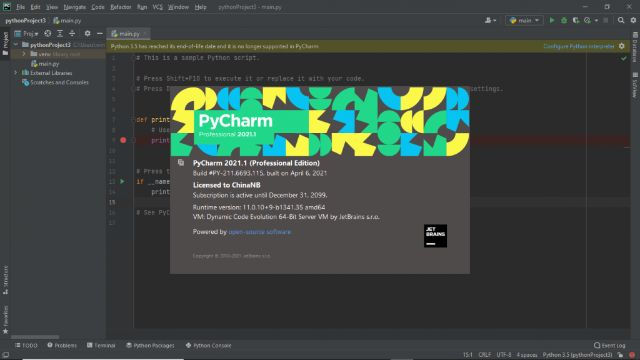
Task: Click the user account icon in toolbar
Action: pyautogui.click(x=490, y=20)
